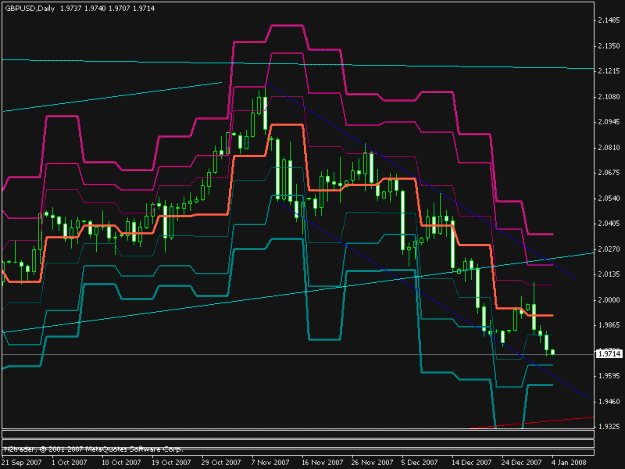Click the 2.0810 price axis label
Image resolution: width=625 pixels, height=469 pixels.
coord(609,147)
